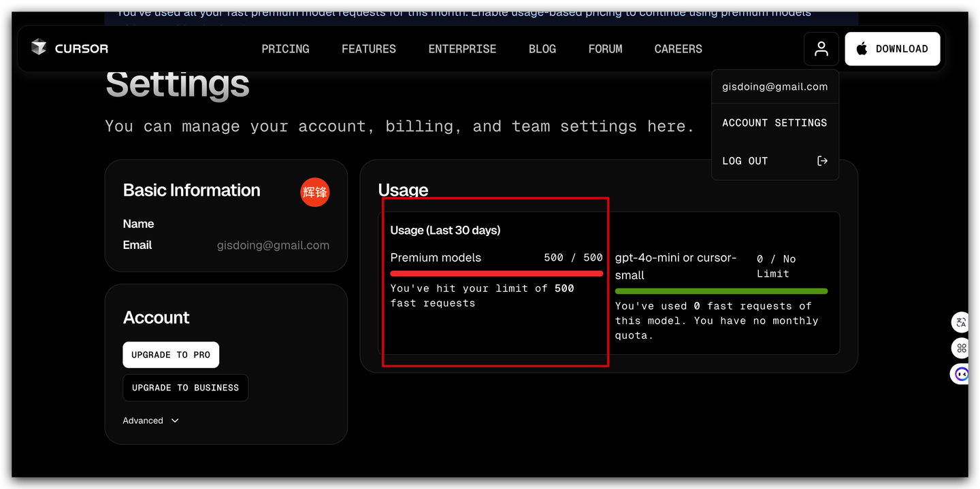This screenshot has width=980, height=489.
Task: Click the Account card heading
Action: [156, 318]
